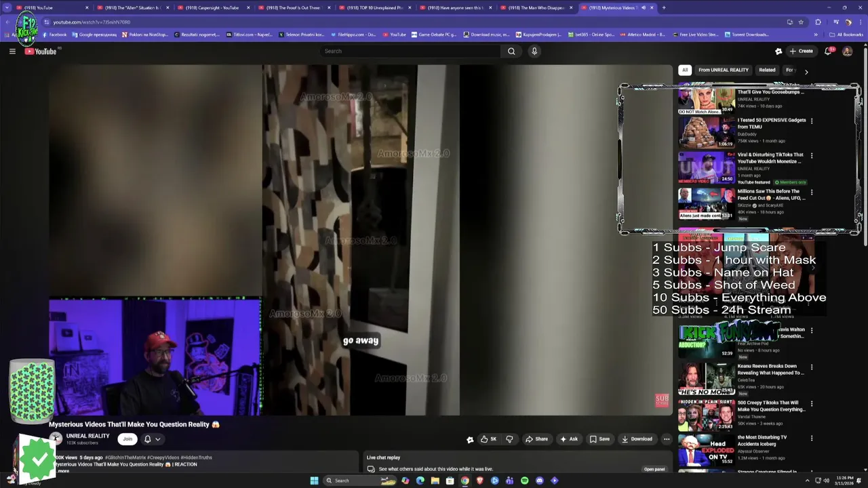Expand the description with "more"
Image resolution: width=868 pixels, height=488 pixels.
(x=63, y=470)
